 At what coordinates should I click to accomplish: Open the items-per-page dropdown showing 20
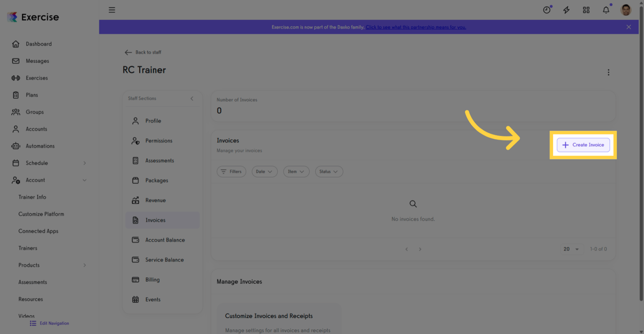tap(572, 249)
